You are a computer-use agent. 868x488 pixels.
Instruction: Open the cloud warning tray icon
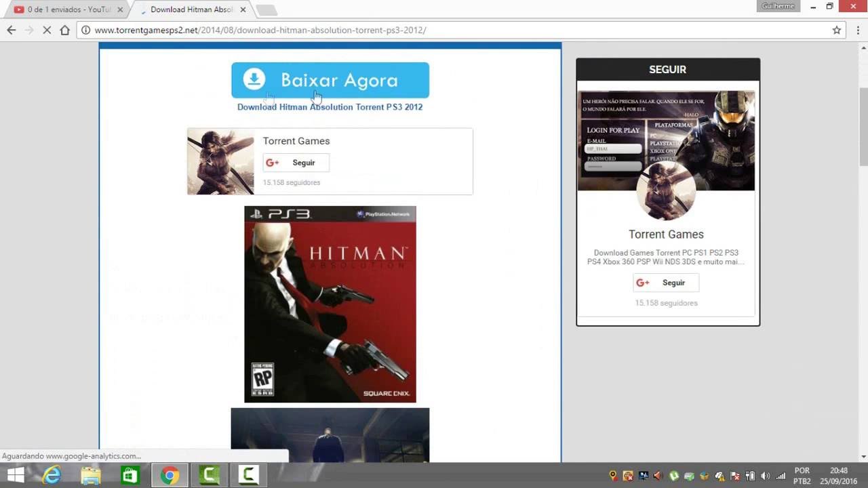point(719,476)
